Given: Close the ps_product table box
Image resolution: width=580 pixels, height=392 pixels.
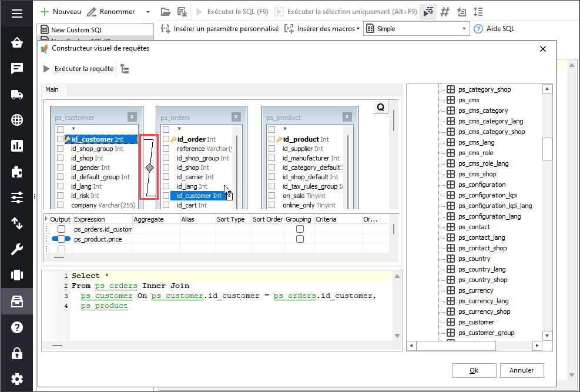Looking at the screenshot, I should [x=347, y=117].
